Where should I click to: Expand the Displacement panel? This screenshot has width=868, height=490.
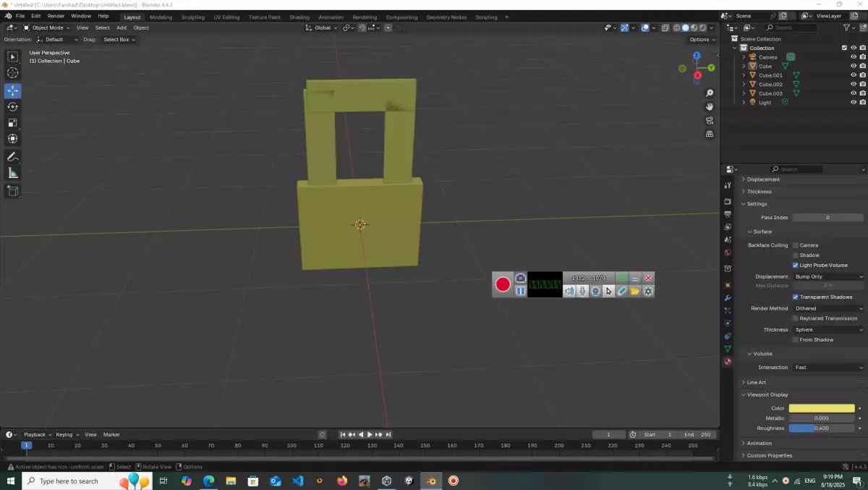(x=763, y=179)
